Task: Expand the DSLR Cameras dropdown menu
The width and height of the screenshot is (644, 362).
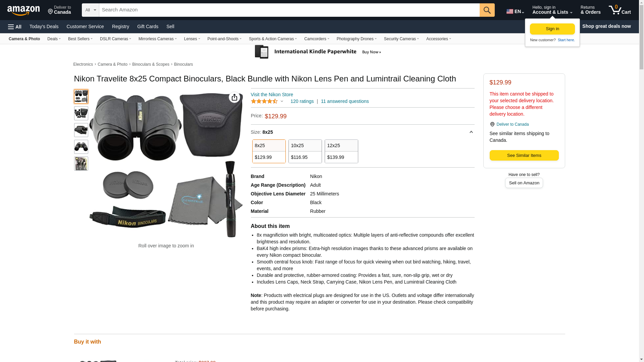Action: coord(115,39)
